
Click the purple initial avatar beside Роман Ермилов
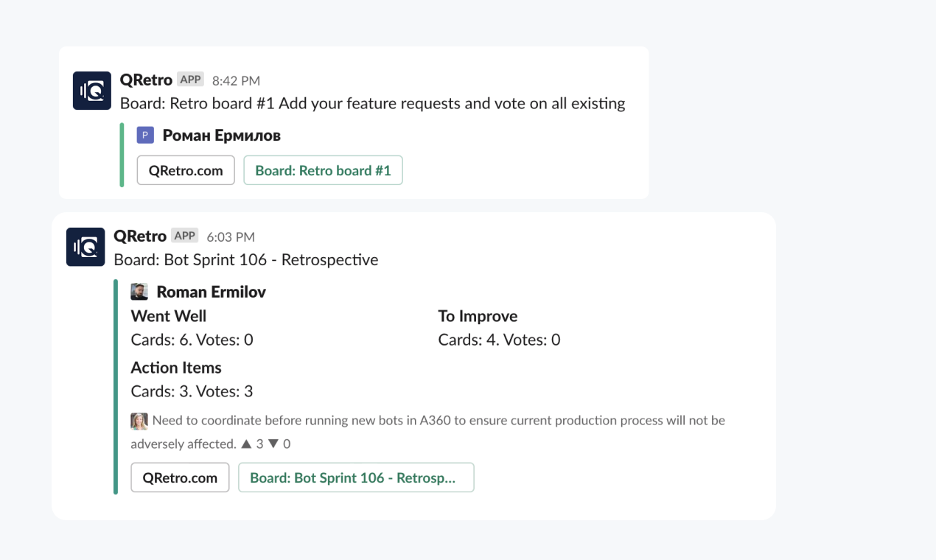(145, 135)
